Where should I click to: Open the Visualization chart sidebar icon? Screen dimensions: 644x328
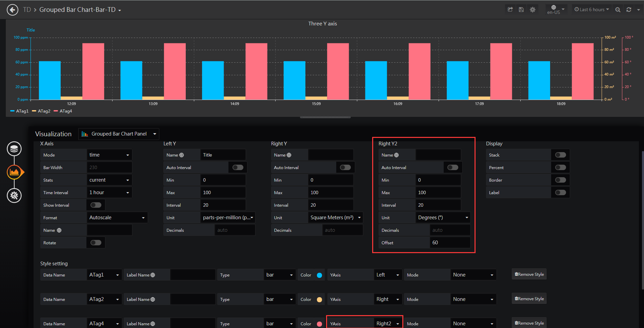click(x=14, y=172)
